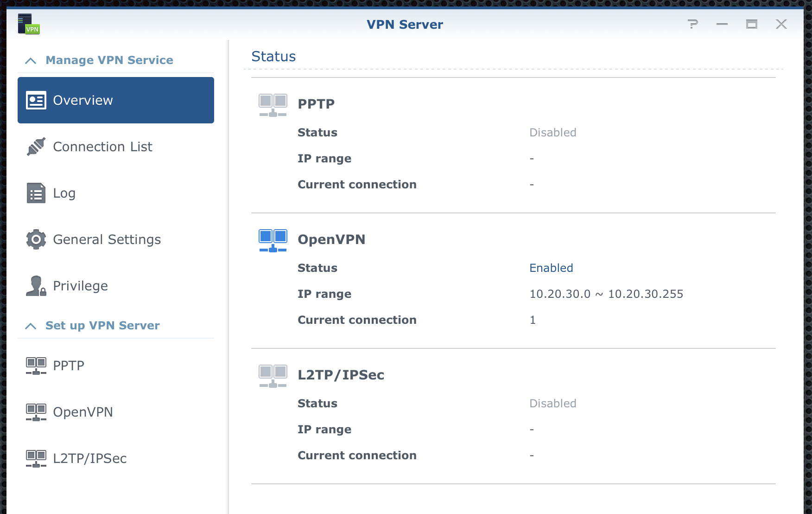The width and height of the screenshot is (812, 514).
Task: Click the blue OpenVPN status icon
Action: pyautogui.click(x=273, y=240)
